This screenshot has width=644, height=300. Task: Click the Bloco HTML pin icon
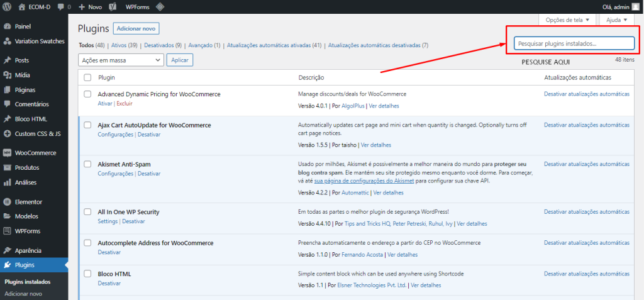(x=7, y=119)
